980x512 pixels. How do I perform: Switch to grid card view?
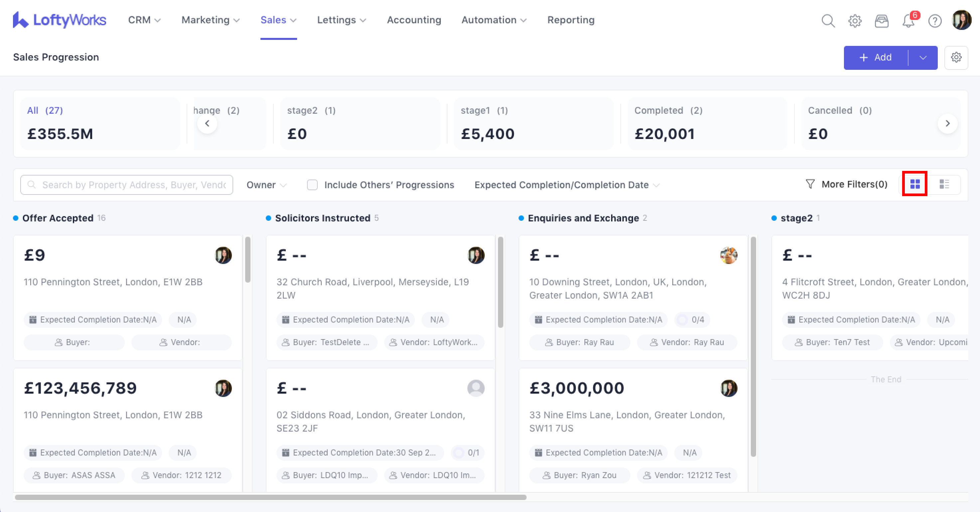[915, 184]
